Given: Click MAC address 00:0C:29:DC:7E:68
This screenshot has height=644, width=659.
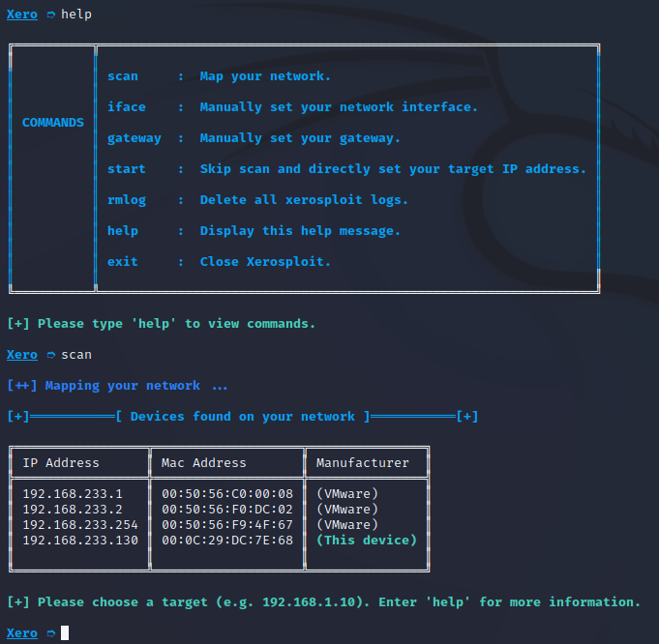Looking at the screenshot, I should [x=227, y=541].
